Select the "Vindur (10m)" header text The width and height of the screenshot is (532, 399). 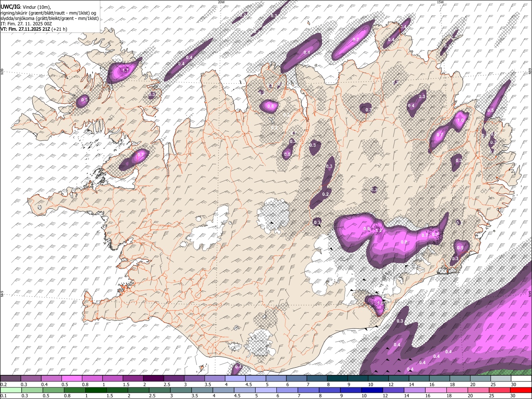[37, 7]
